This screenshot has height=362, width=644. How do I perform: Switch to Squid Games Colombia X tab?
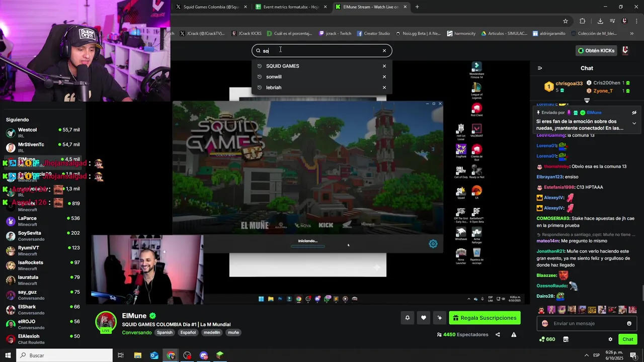(210, 7)
